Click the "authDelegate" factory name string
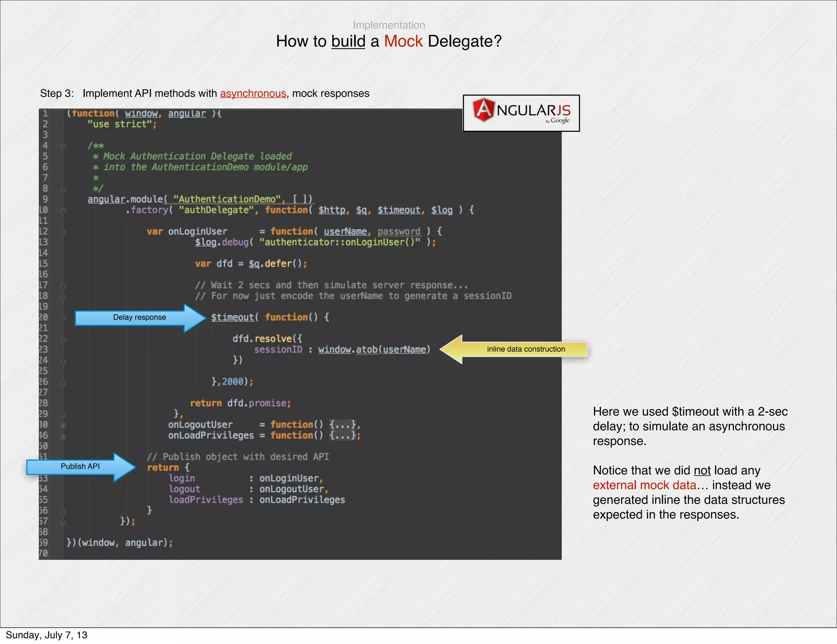The image size is (837, 644). coord(217,210)
